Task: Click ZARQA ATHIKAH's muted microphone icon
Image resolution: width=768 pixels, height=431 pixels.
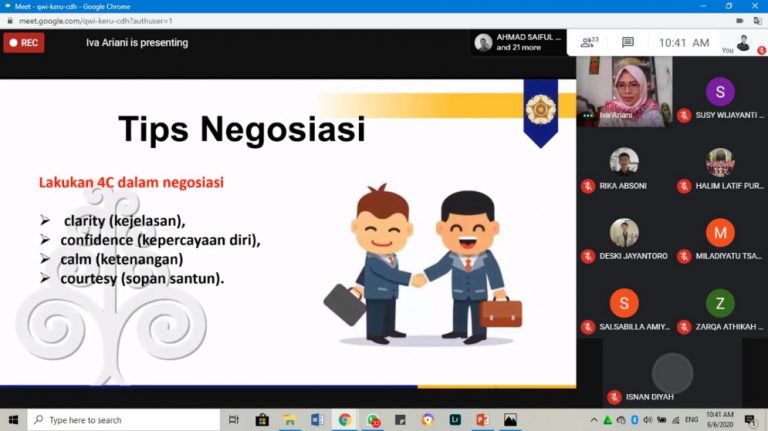Action: point(684,327)
